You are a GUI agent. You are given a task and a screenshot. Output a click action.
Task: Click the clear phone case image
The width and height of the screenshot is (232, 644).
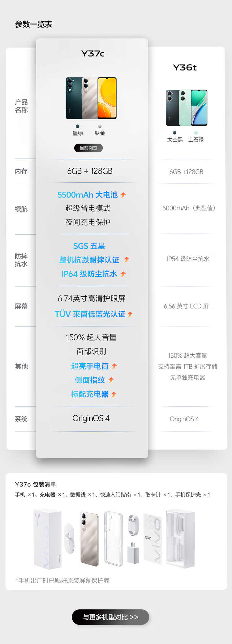point(113,538)
